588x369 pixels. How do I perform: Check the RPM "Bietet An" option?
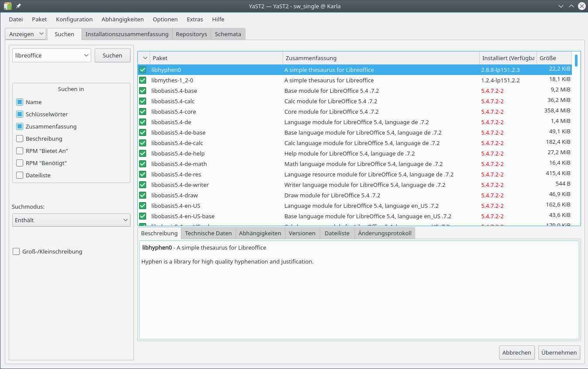pos(20,151)
